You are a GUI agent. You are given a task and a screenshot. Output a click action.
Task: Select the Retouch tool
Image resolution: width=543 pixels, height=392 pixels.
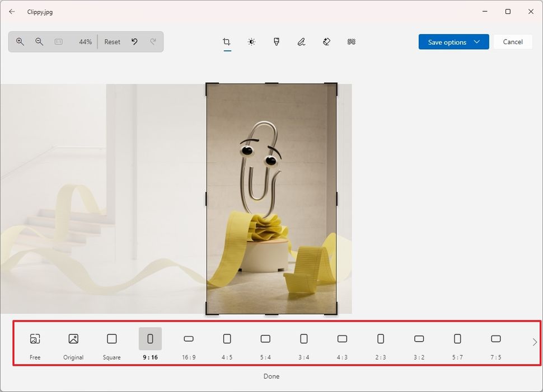point(326,41)
